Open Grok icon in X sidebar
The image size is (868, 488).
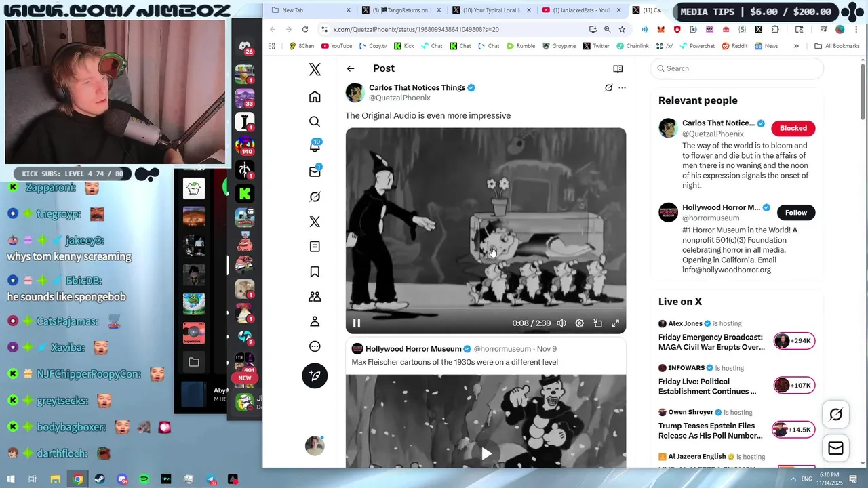pos(315,197)
